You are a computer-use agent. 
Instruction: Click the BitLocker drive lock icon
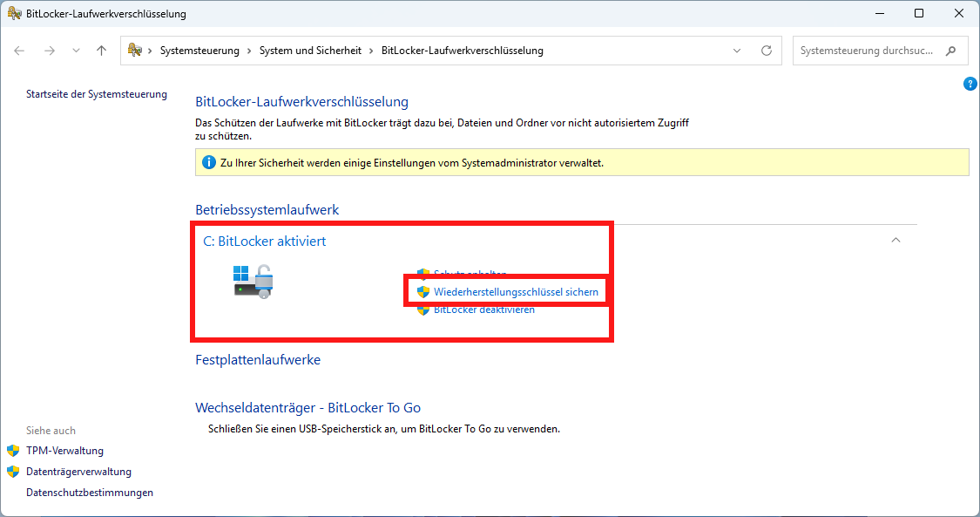coord(253,282)
